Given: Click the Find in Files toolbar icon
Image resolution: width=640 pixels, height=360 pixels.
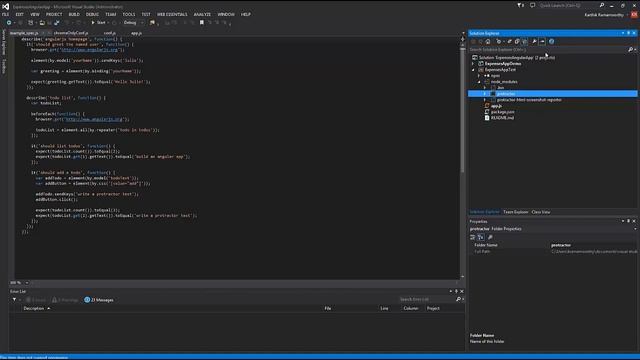Looking at the screenshot, I should (152, 23).
